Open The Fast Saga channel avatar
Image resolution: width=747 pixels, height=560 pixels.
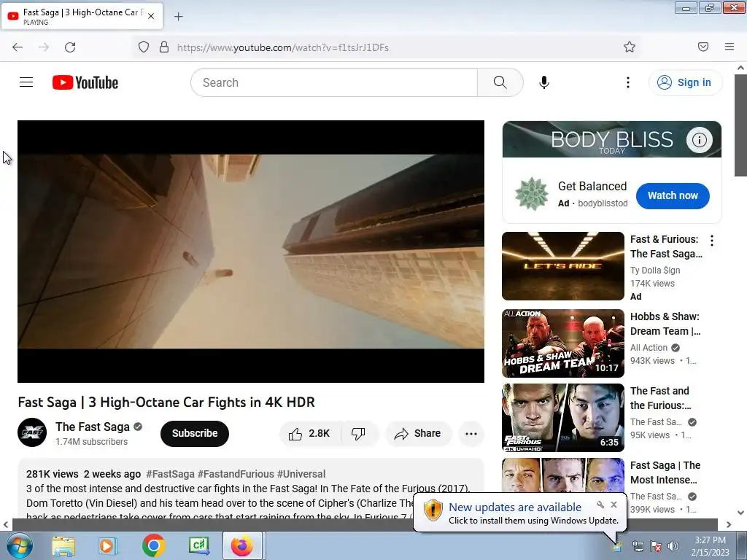[x=32, y=432]
